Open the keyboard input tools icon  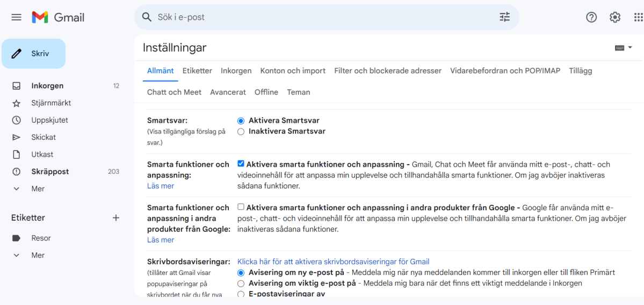point(619,48)
